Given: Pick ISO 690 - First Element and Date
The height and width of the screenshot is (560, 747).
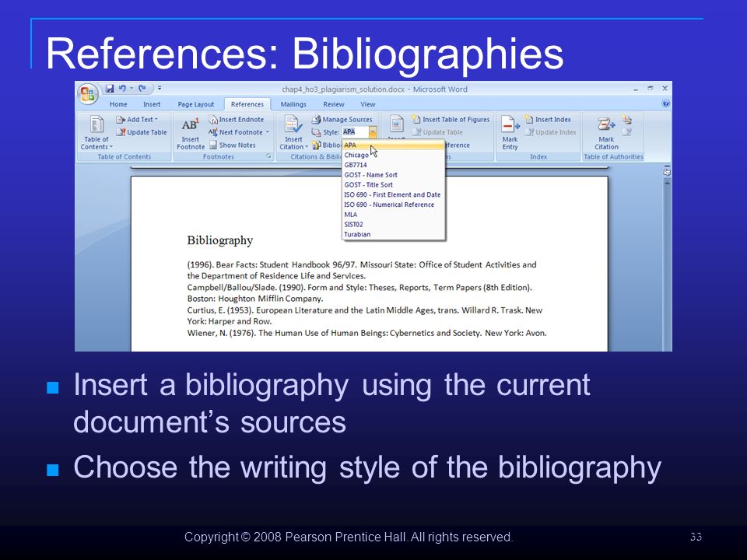Looking at the screenshot, I should 394,194.
